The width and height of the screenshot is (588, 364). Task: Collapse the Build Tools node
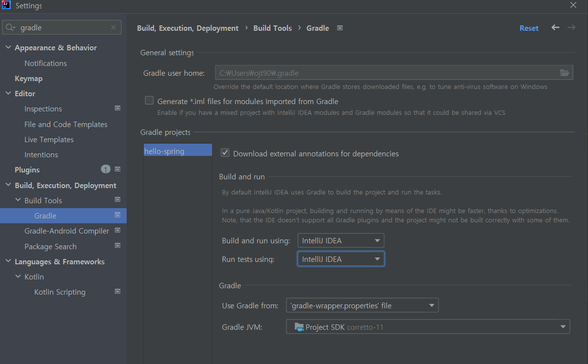[x=18, y=200]
